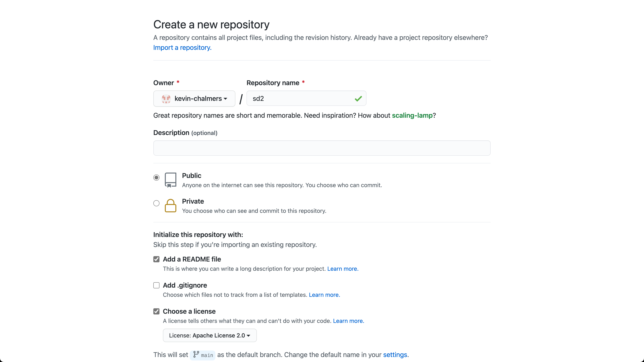Use the scaling-lamp name suggestion
644x362 pixels.
tap(412, 115)
